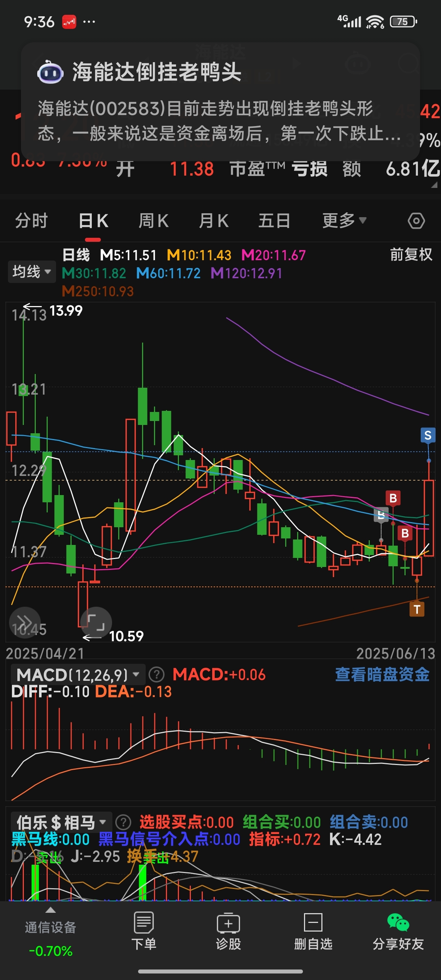This screenshot has width=441, height=980.
Task: Open MACD help question-mark icon
Action: pos(157,675)
